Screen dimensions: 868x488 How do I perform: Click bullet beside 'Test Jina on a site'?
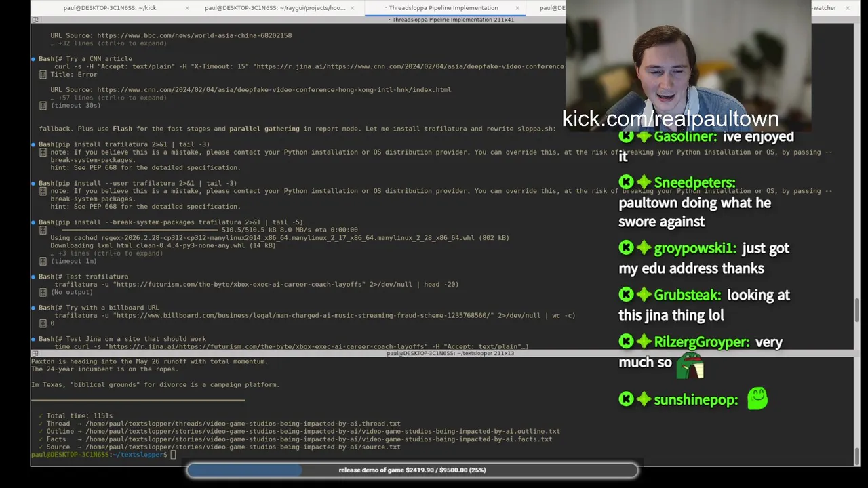[33, 339]
